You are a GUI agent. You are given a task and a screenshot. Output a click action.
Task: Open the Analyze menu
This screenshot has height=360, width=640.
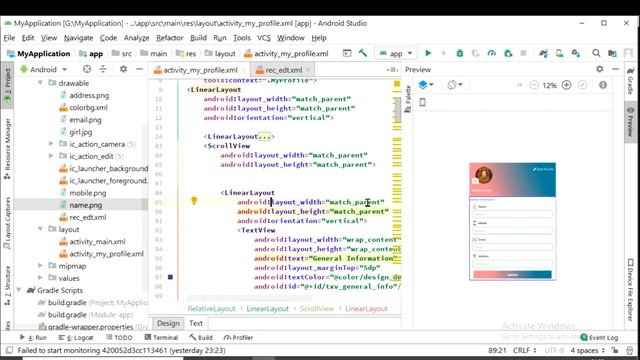pyautogui.click(x=136, y=38)
